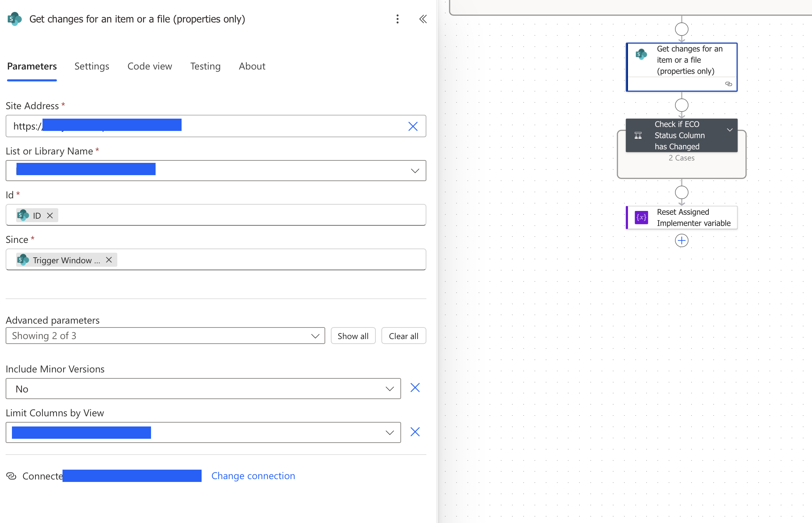Click the plus icon below Reset Assigned Implementer
812x523 pixels.
(681, 241)
